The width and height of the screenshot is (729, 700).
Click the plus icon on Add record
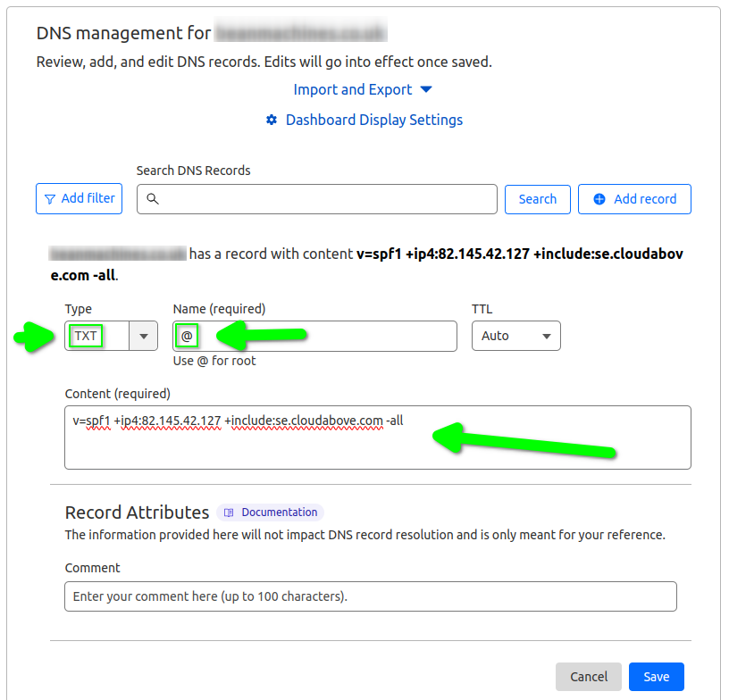pyautogui.click(x=599, y=199)
